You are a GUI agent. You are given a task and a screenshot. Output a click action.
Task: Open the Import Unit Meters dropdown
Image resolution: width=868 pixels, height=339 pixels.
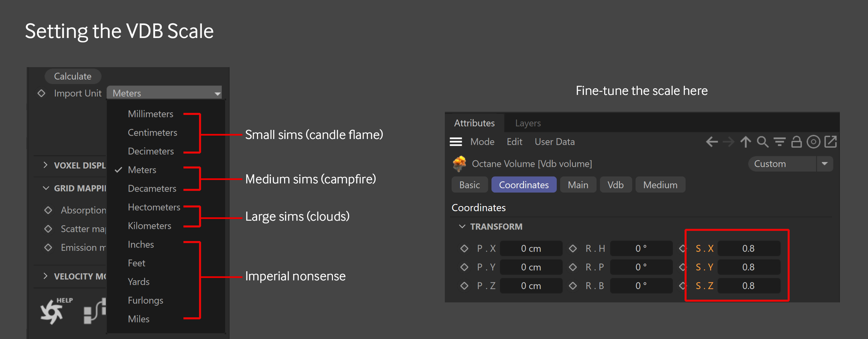(x=164, y=93)
